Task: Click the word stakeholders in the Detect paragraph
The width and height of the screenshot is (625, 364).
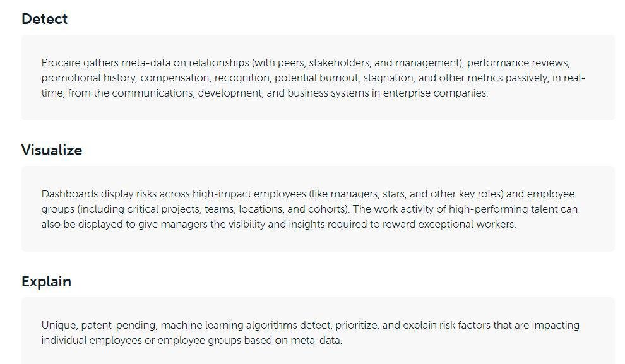Action: (339, 63)
